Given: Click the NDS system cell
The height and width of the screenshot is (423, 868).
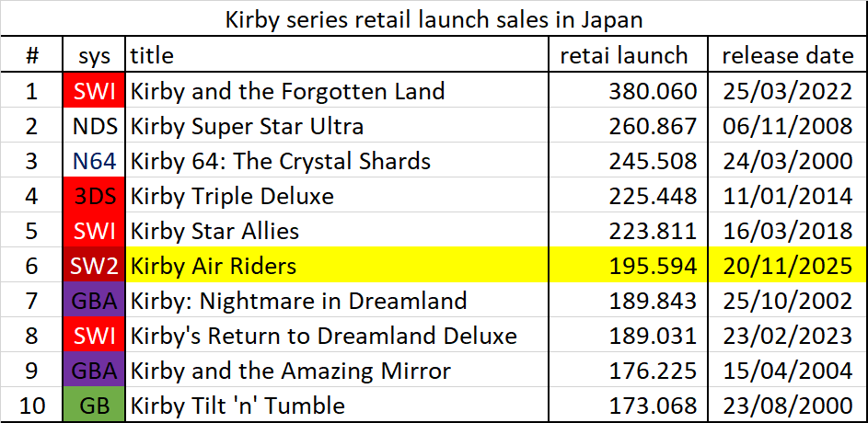Looking at the screenshot, I should click(x=95, y=126).
